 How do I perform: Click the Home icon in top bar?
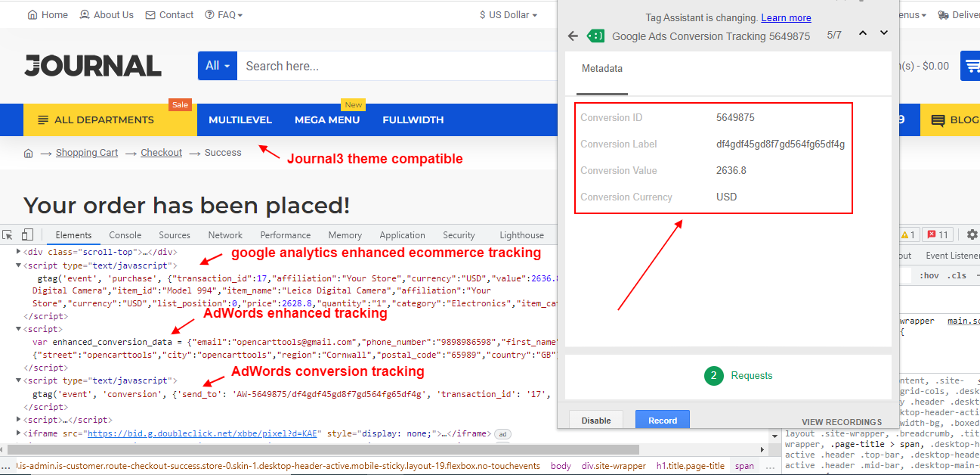[x=32, y=14]
